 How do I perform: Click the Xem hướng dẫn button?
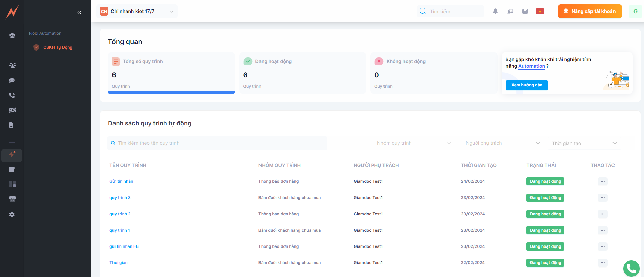coord(526,85)
